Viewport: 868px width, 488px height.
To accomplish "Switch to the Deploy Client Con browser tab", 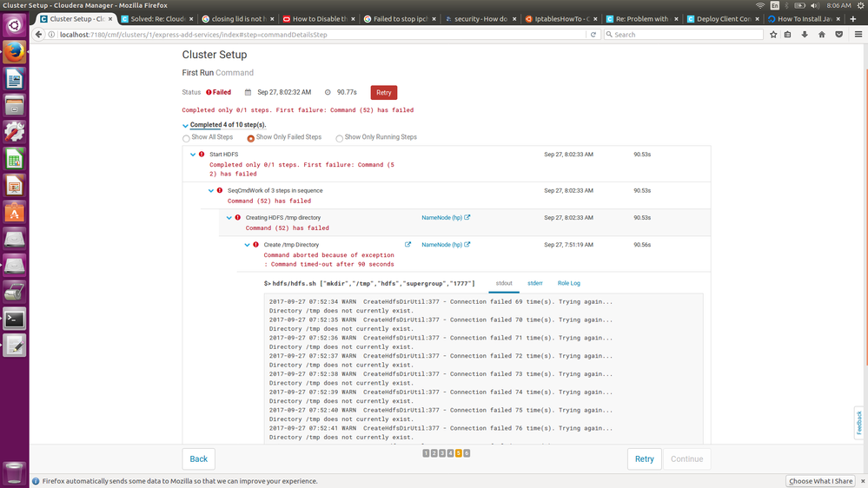I will [x=723, y=19].
